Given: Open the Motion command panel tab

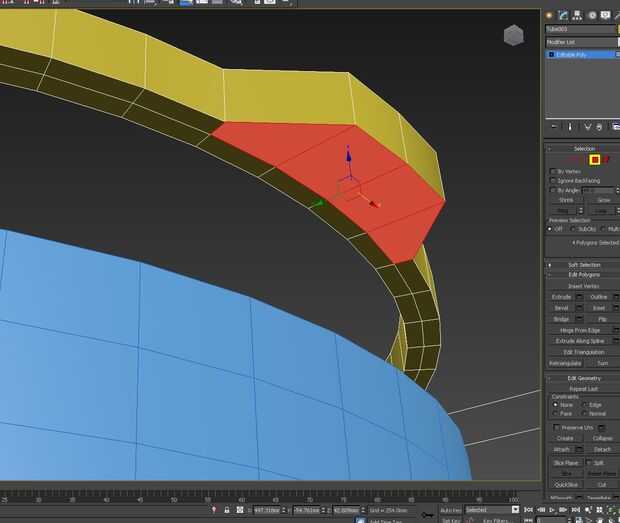Looking at the screenshot, I should coord(592,15).
